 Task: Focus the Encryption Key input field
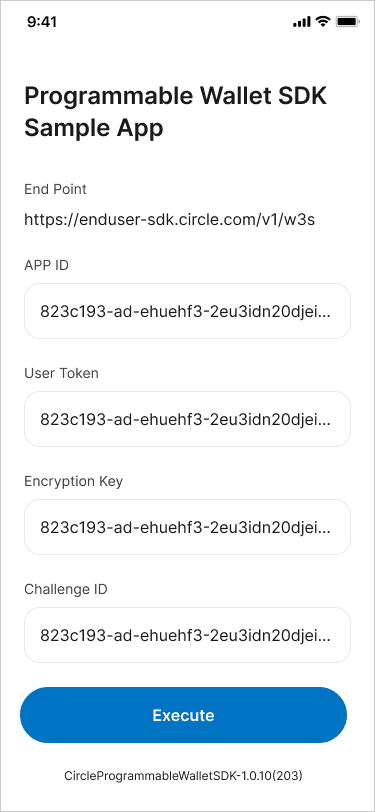[x=188, y=527]
